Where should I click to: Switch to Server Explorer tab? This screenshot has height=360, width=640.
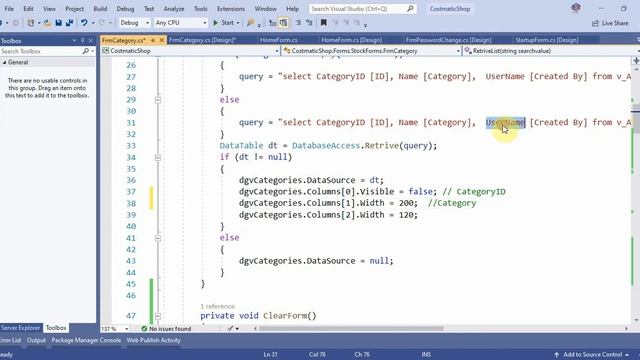(x=20, y=328)
